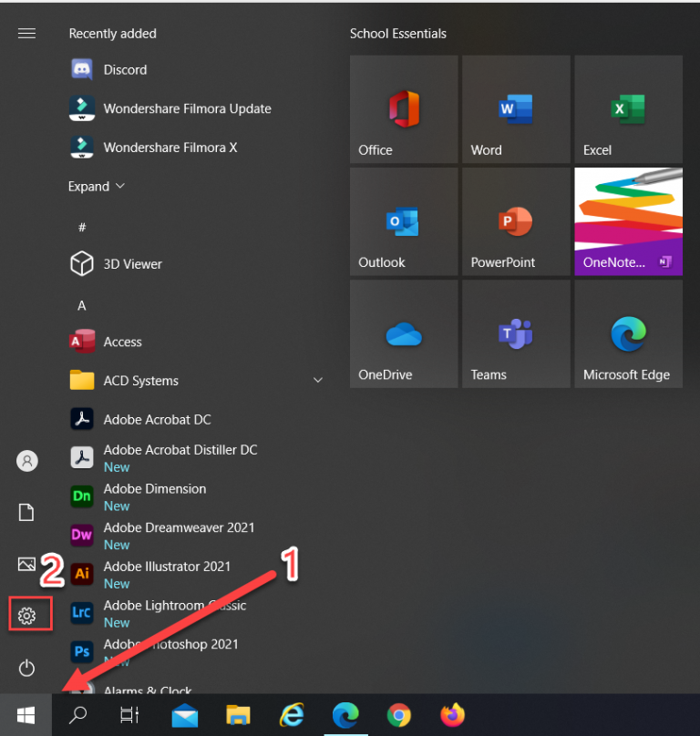Open the Outlook tile
The width and height of the screenshot is (700, 736).
point(404,221)
